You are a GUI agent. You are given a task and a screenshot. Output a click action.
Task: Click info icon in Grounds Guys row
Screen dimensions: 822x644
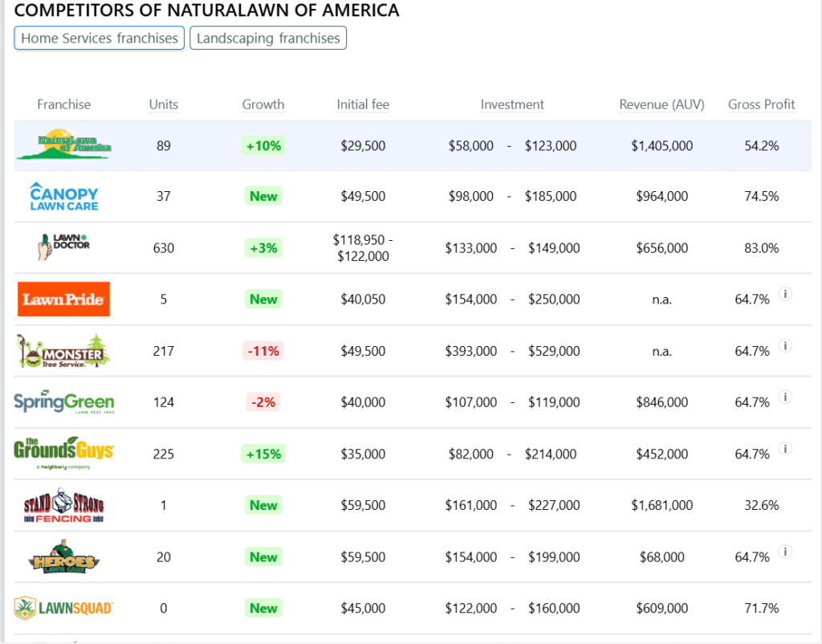pos(785,448)
